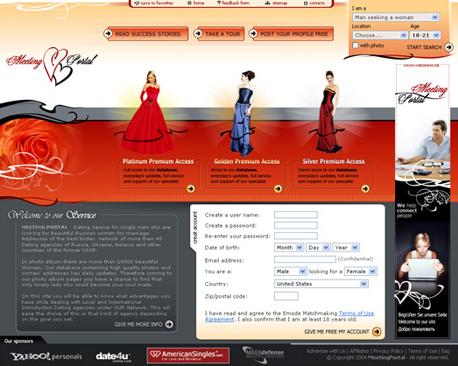Click the Silver Premium Access arrow icon
The height and width of the screenshot is (366, 458).
click(x=365, y=189)
